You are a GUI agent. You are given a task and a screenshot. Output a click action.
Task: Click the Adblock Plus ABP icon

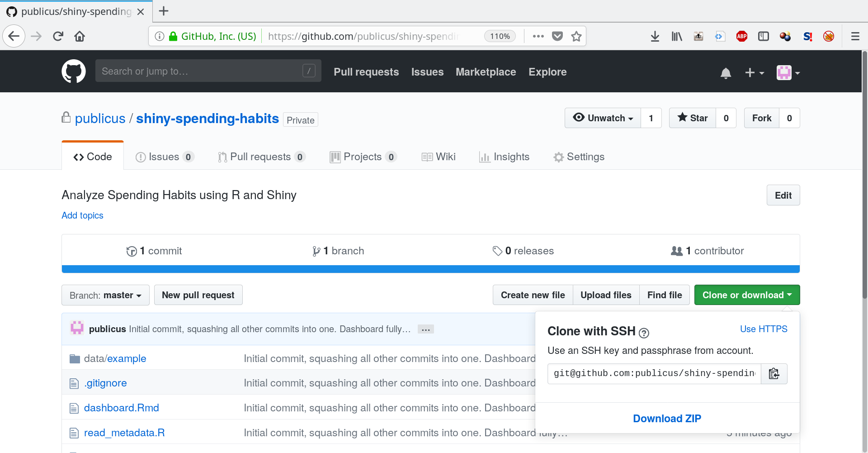click(742, 36)
